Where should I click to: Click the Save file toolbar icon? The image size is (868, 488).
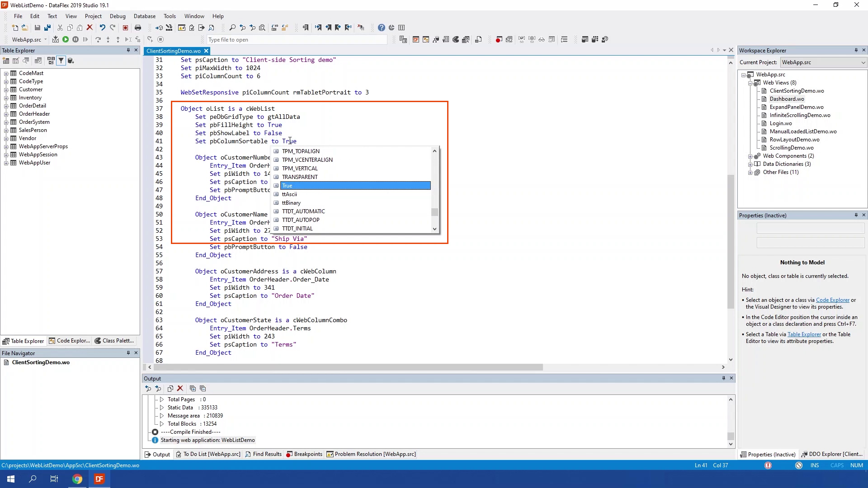(38, 28)
